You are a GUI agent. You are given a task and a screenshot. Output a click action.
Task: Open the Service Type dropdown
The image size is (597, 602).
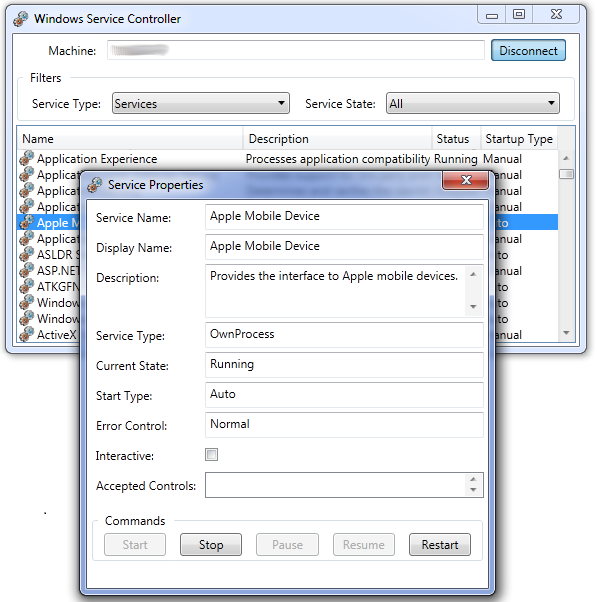click(x=200, y=103)
